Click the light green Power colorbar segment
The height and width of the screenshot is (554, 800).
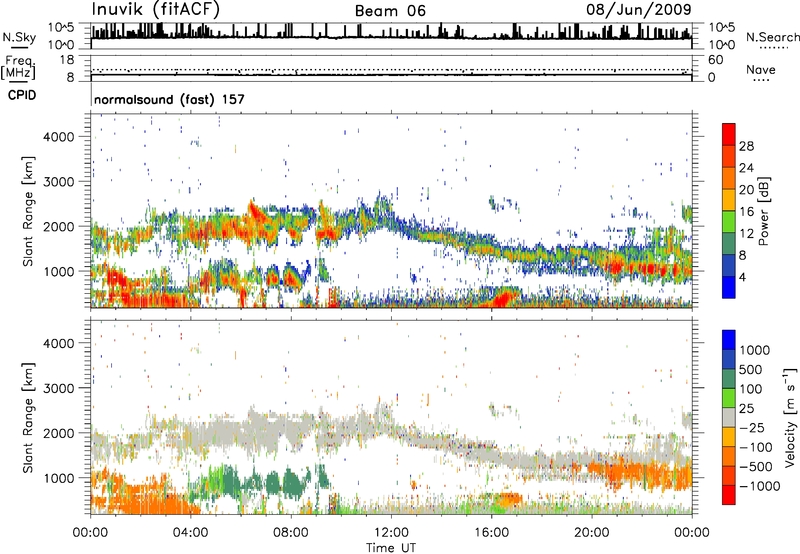(x=729, y=222)
